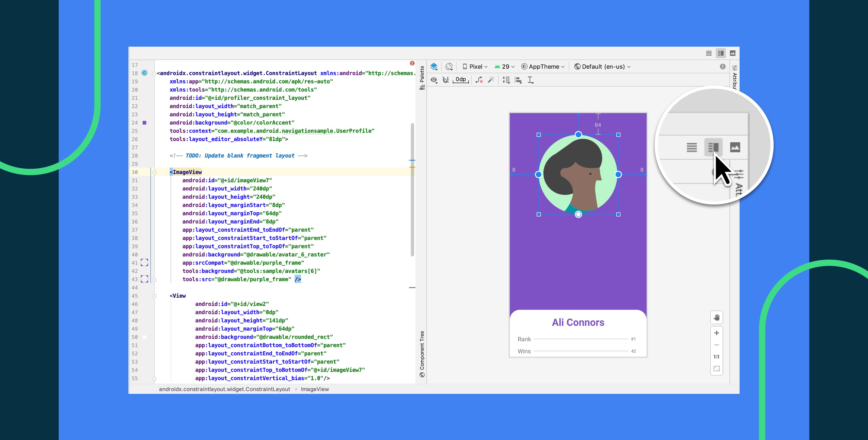This screenshot has width=868, height=440.
Task: Select the Pan hand tool
Action: (x=716, y=317)
